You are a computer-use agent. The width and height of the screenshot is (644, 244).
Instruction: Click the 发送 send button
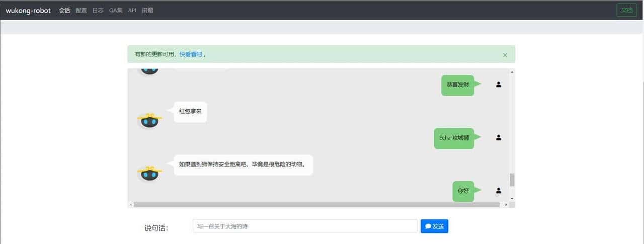(x=434, y=226)
